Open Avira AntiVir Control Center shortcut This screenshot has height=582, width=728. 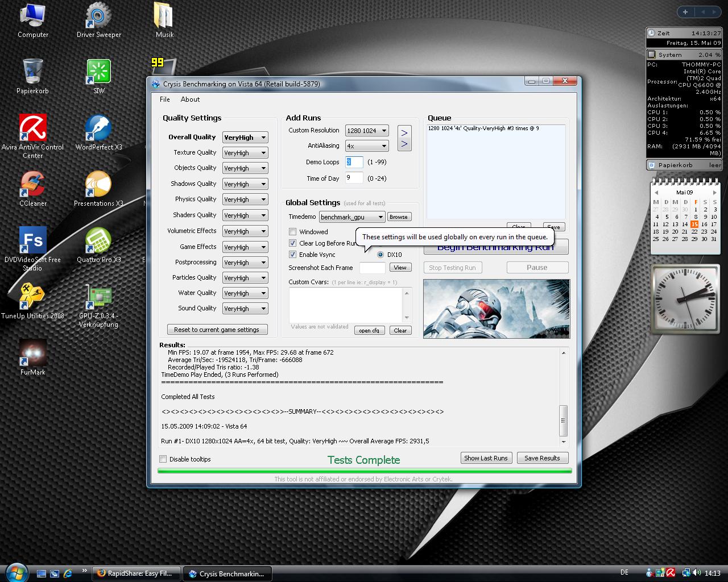(x=32, y=136)
